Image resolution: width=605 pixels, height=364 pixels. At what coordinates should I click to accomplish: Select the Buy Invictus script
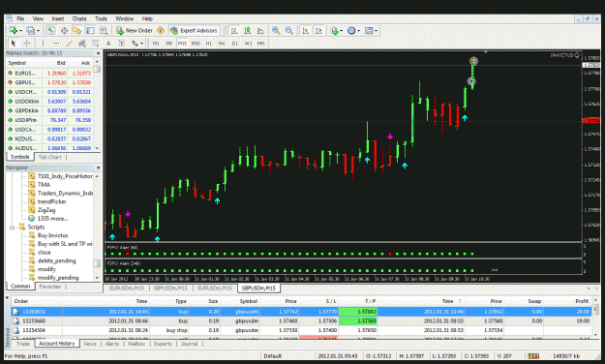[53, 235]
